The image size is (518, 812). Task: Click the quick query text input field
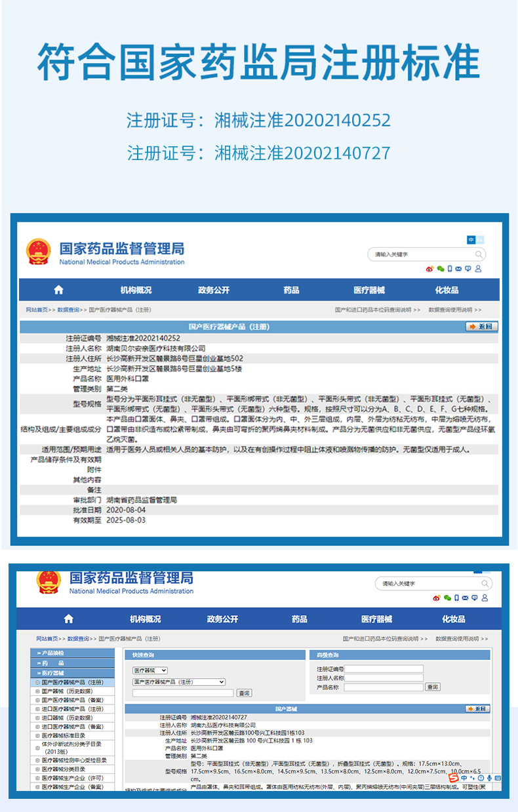(183, 693)
